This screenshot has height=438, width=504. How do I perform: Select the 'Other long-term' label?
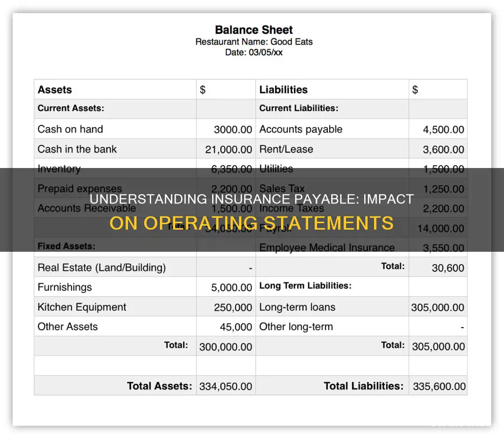[296, 327]
